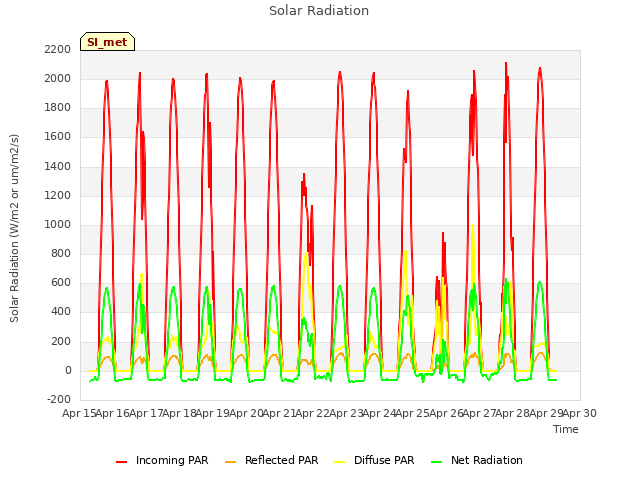Image resolution: width=640 pixels, height=480 pixels.
Task: Toggle the Diffuse PAR legend label
Action: tap(384, 460)
